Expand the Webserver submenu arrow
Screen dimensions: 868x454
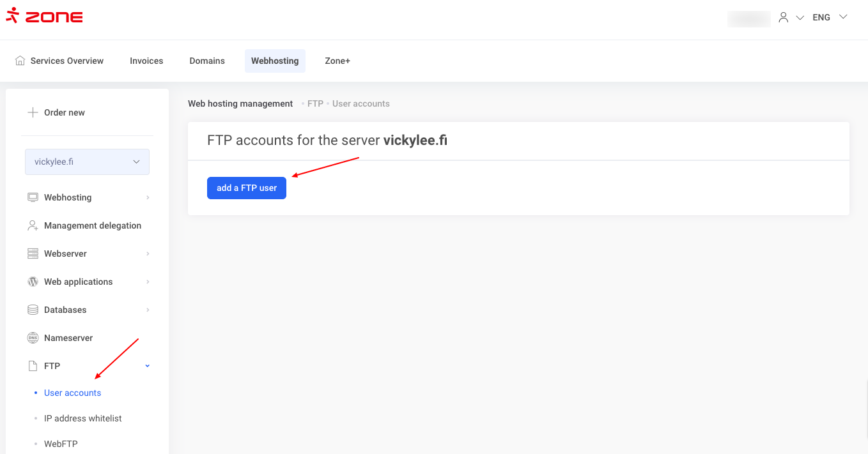[x=148, y=253]
